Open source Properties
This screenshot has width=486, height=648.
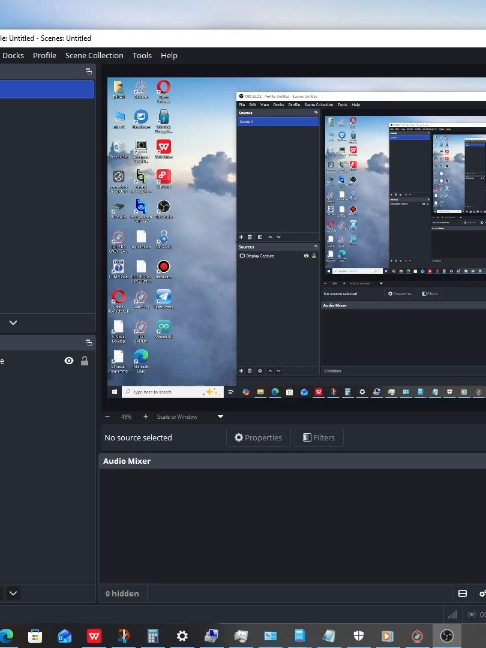258,438
